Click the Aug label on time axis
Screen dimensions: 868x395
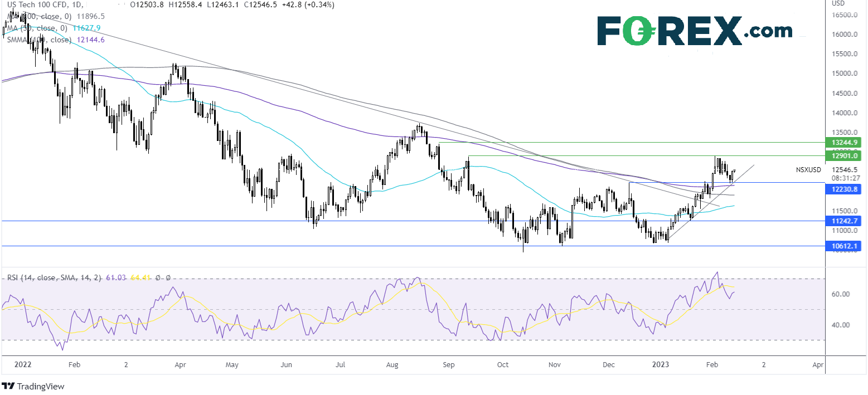[x=392, y=364]
